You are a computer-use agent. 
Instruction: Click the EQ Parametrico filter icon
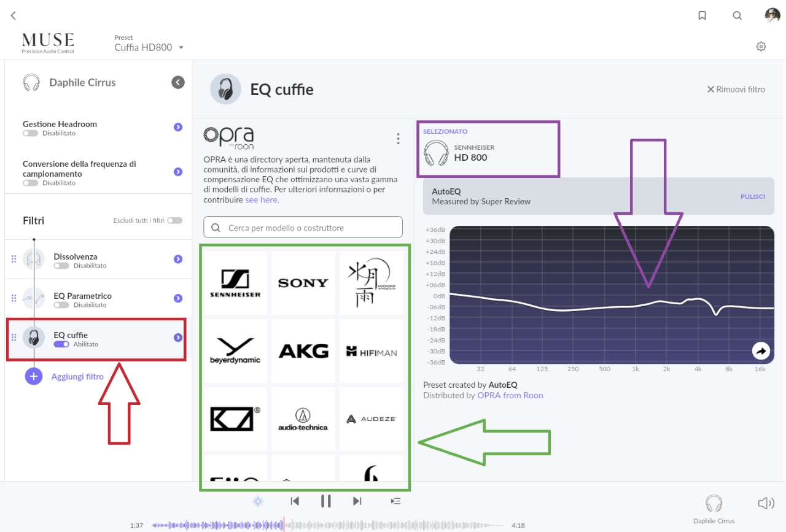click(34, 299)
